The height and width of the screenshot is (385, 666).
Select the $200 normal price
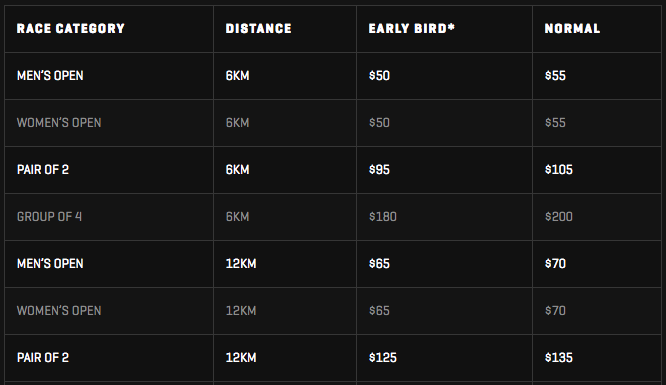559,217
